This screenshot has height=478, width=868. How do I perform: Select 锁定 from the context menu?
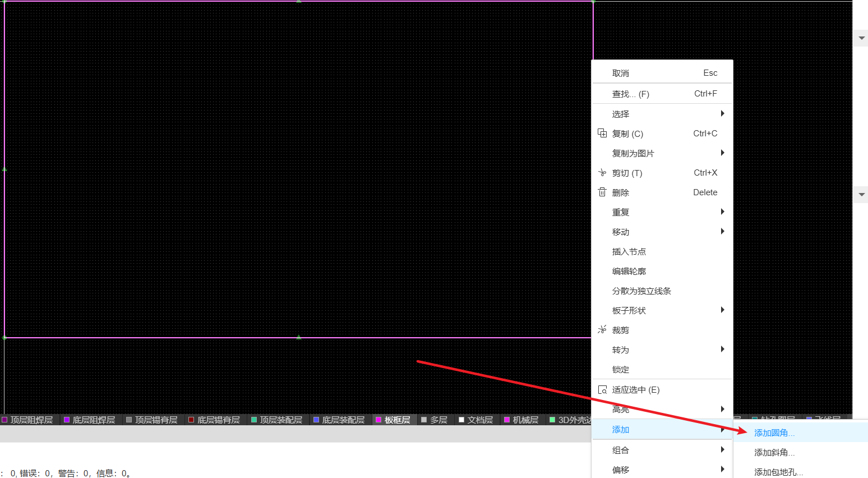662,369
